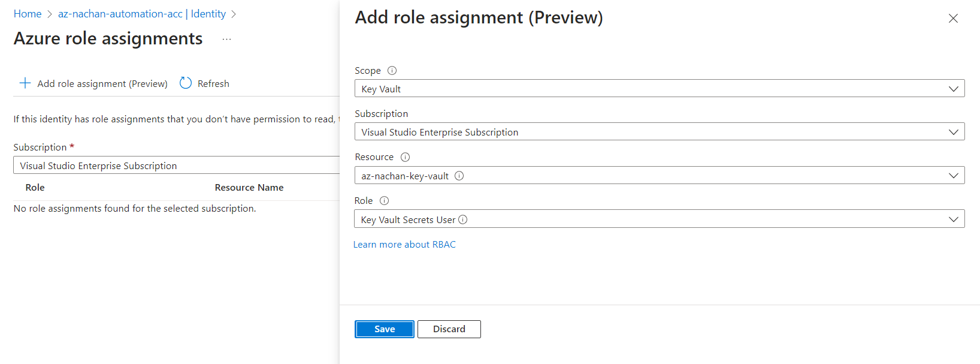Save the role assignment
Image resolution: width=980 pixels, height=364 pixels.
coord(384,329)
